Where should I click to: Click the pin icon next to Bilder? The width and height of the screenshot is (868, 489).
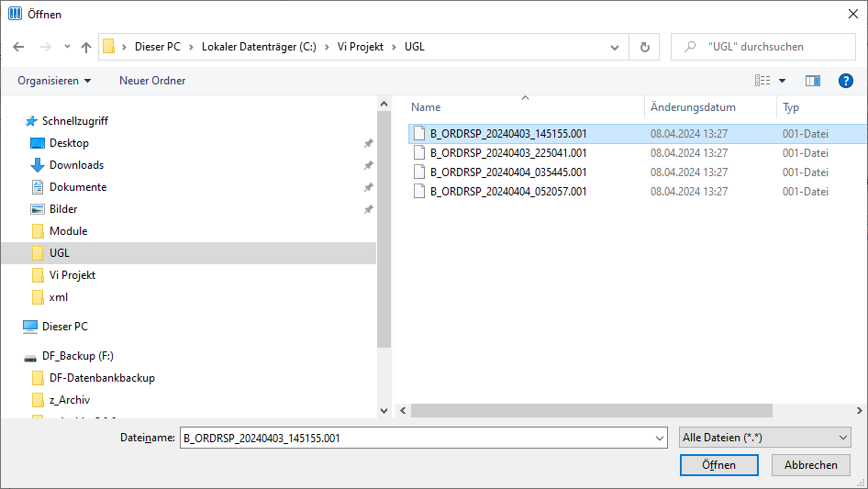368,209
